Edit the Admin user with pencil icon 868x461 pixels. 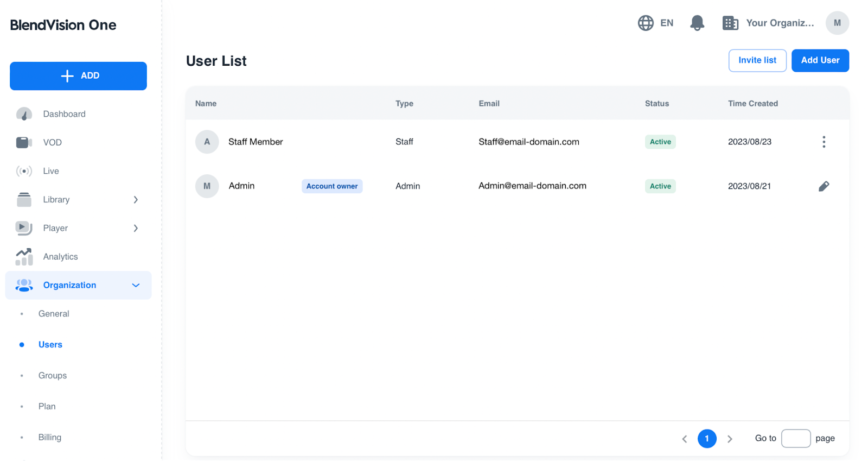(x=824, y=186)
